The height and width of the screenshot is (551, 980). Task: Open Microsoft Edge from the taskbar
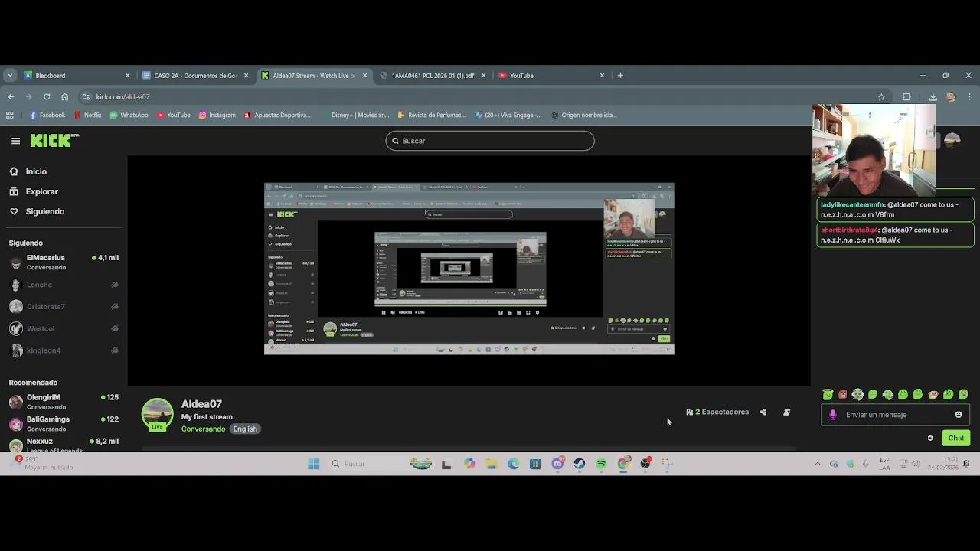[513, 464]
